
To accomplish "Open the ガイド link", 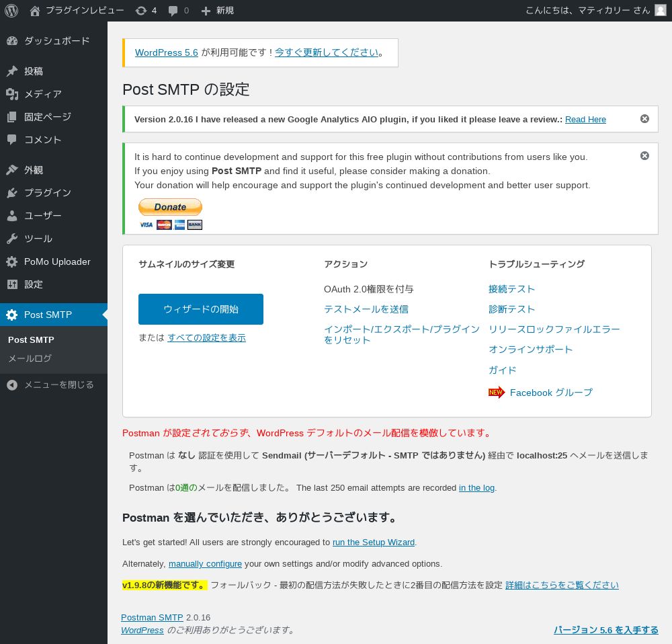I will (x=502, y=370).
